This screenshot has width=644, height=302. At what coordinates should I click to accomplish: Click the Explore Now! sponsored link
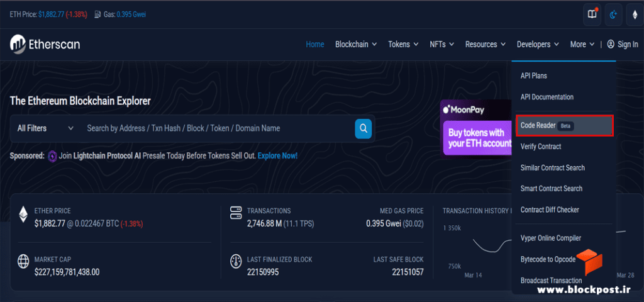click(277, 156)
